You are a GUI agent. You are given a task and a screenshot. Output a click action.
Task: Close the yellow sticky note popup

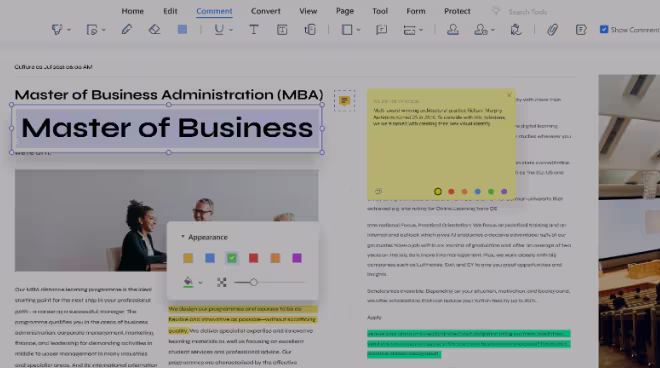coord(509,95)
